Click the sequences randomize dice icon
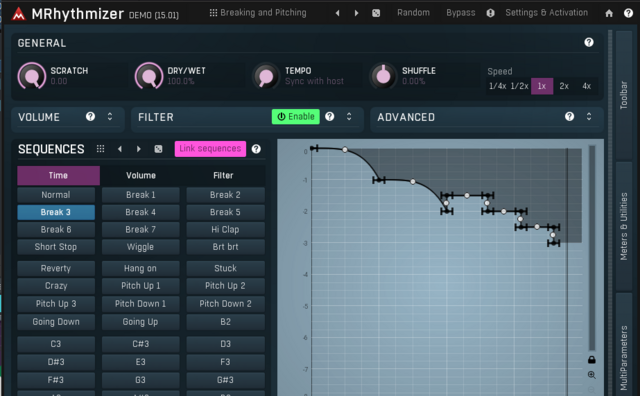 (158, 149)
